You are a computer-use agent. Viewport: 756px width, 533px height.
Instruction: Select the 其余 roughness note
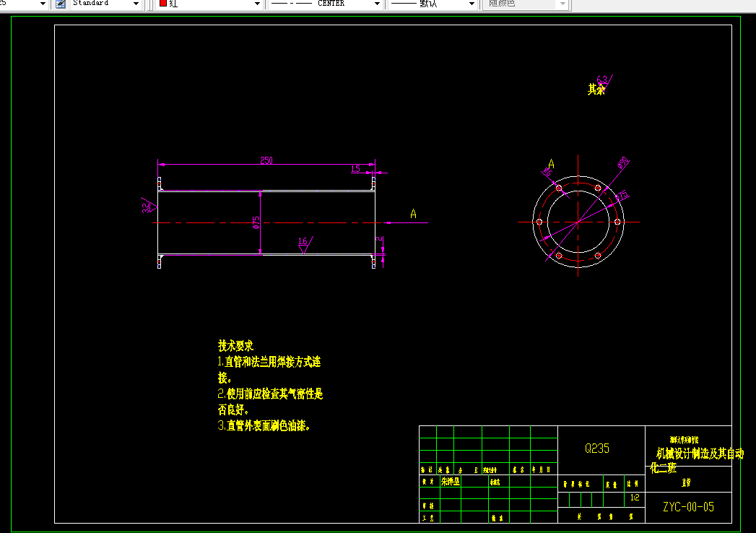pos(596,90)
